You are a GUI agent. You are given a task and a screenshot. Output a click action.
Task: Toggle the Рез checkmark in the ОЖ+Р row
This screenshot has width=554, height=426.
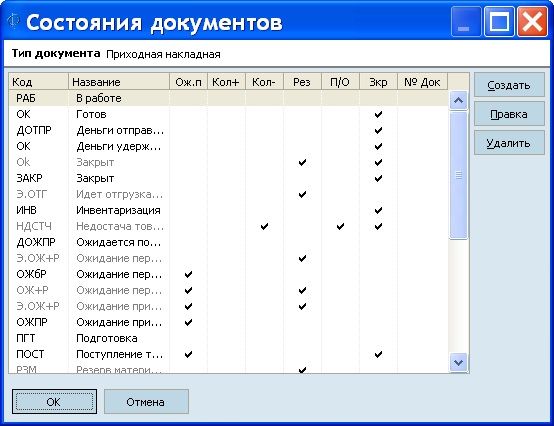point(302,290)
